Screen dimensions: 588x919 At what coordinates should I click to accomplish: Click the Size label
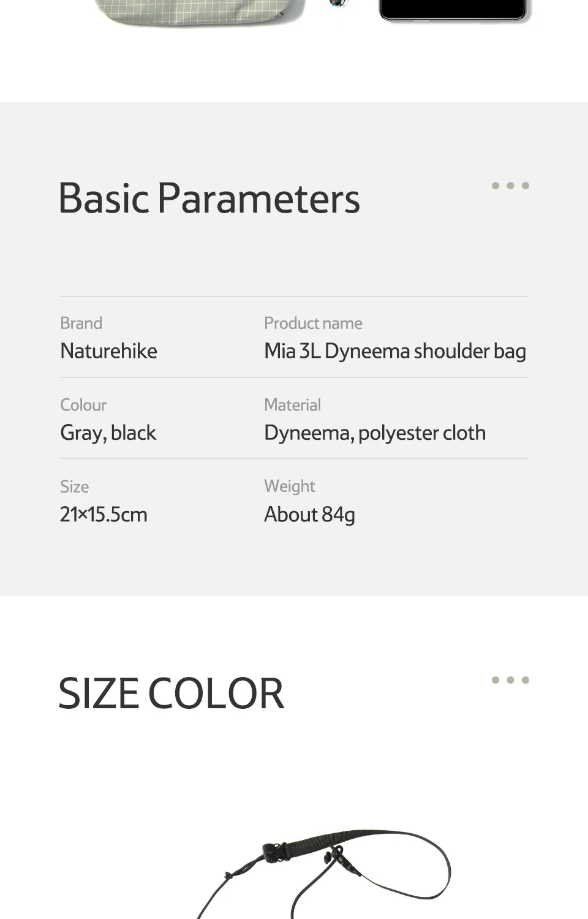tap(74, 486)
